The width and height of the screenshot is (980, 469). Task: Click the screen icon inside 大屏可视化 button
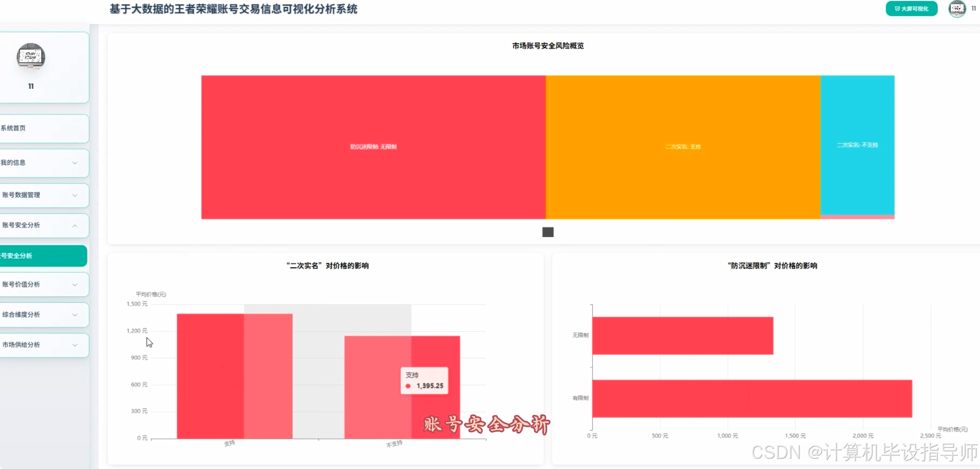[x=897, y=8]
